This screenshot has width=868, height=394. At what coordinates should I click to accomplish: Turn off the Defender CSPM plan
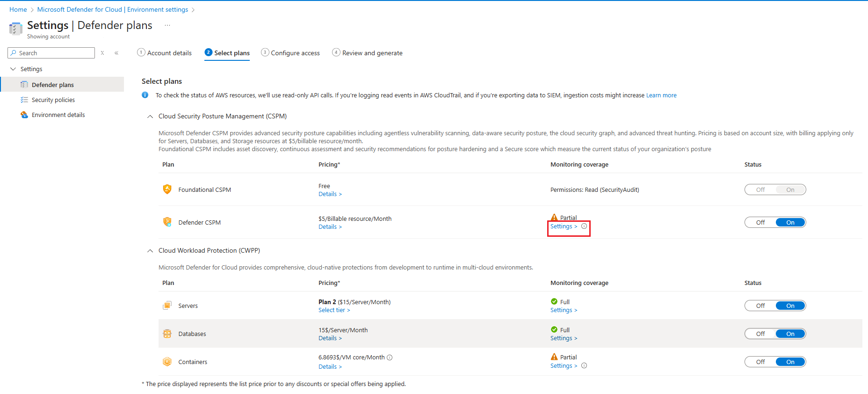760,222
